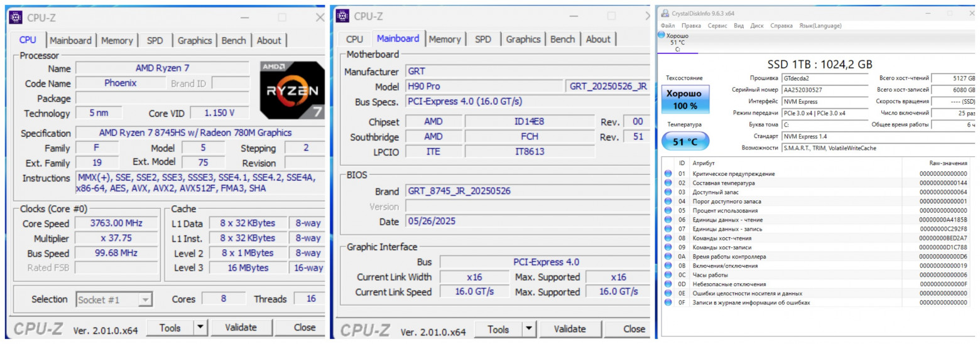Open Bench tab in left CPU-Z window
Viewport: 980px width, 344px height.
[x=234, y=40]
